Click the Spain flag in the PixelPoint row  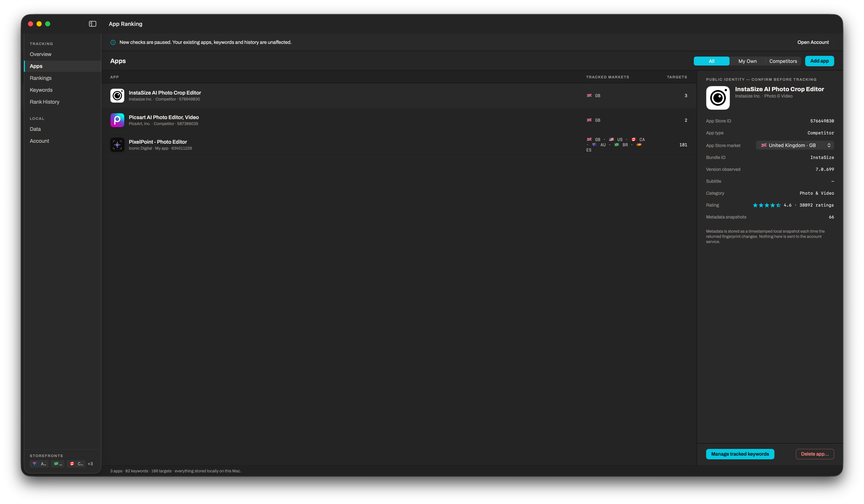pos(639,145)
